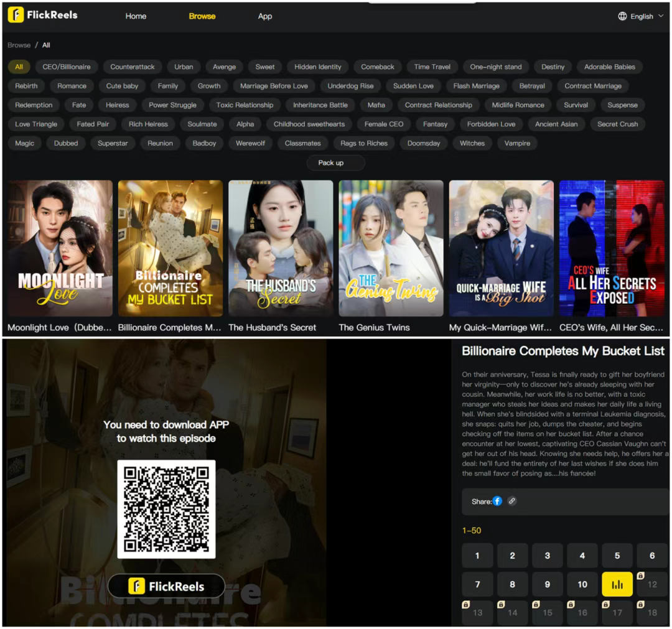Filter by One-night stand genre

tap(495, 67)
